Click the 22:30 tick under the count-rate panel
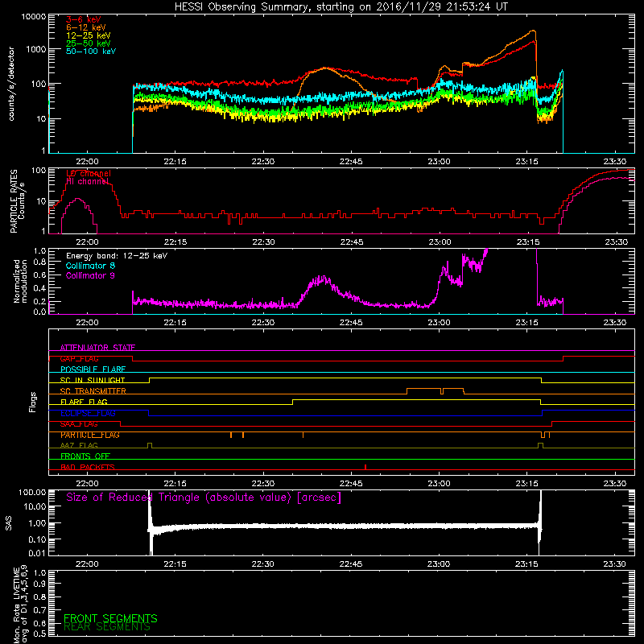The width and height of the screenshot is (644, 644). point(263,162)
